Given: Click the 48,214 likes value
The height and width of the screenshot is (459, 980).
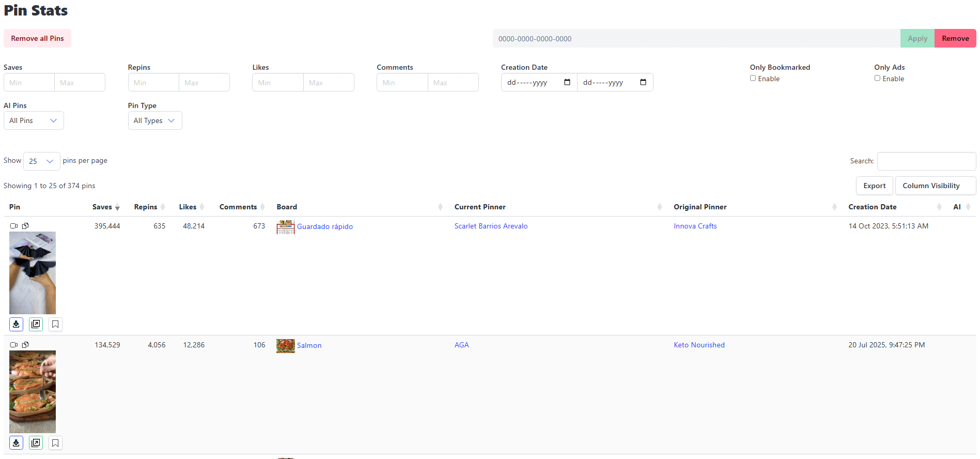Looking at the screenshot, I should tap(194, 226).
